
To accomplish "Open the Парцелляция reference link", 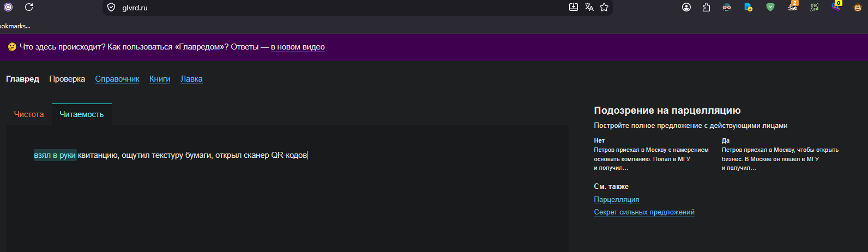I will (x=617, y=200).
